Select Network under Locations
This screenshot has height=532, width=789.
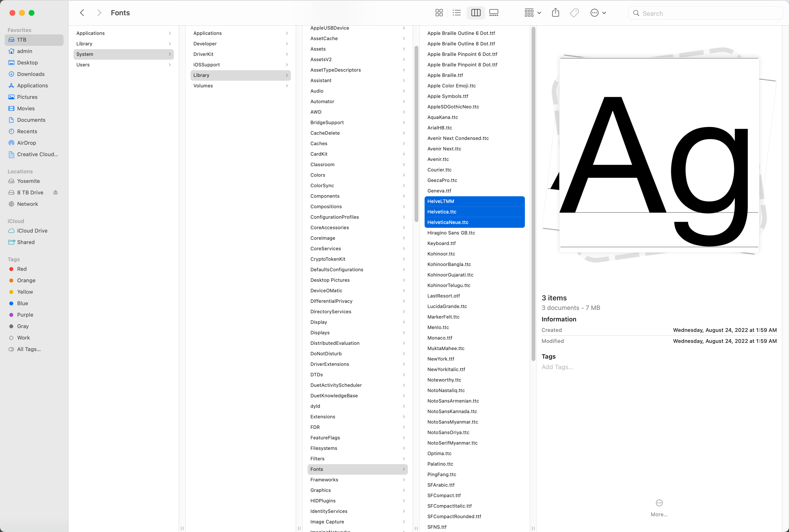point(27,204)
